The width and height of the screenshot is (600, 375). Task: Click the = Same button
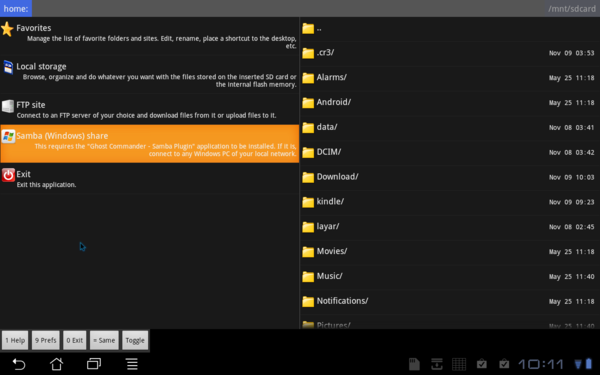click(x=104, y=340)
